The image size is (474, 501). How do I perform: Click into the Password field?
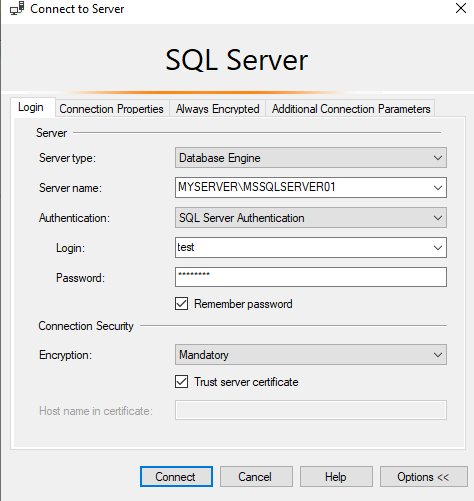point(311,277)
